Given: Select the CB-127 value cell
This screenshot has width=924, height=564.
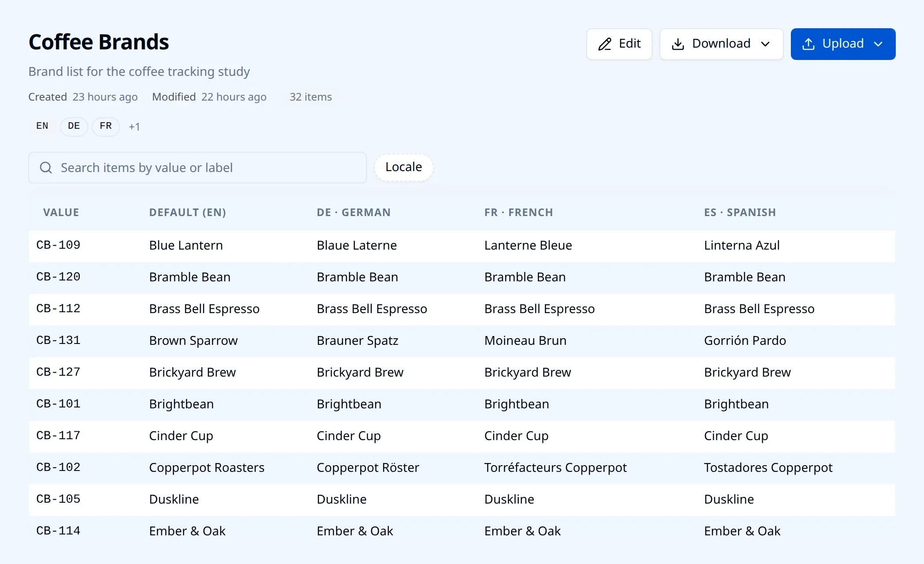Looking at the screenshot, I should coord(58,372).
